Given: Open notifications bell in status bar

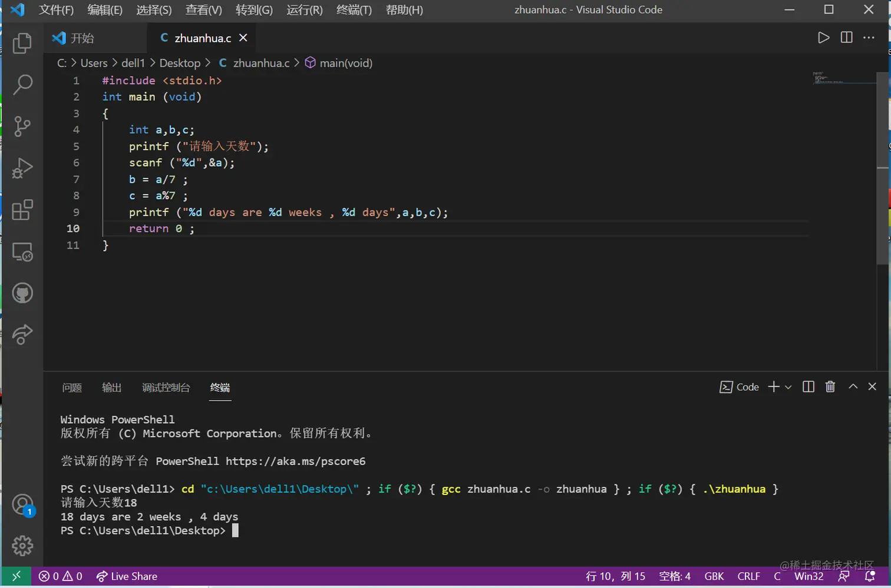Looking at the screenshot, I should tap(870, 576).
